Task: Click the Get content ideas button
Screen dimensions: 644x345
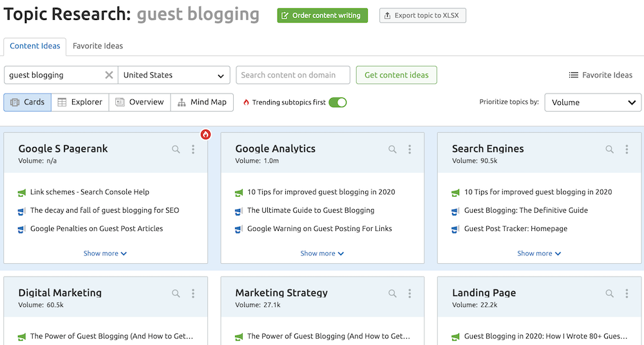Action: [x=396, y=75]
